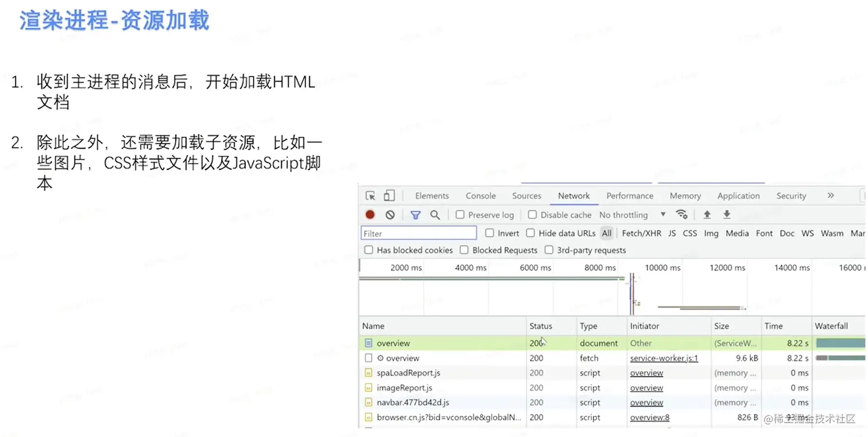Switch to the Console tab
Screen dimensions: 868x437
[480, 195]
